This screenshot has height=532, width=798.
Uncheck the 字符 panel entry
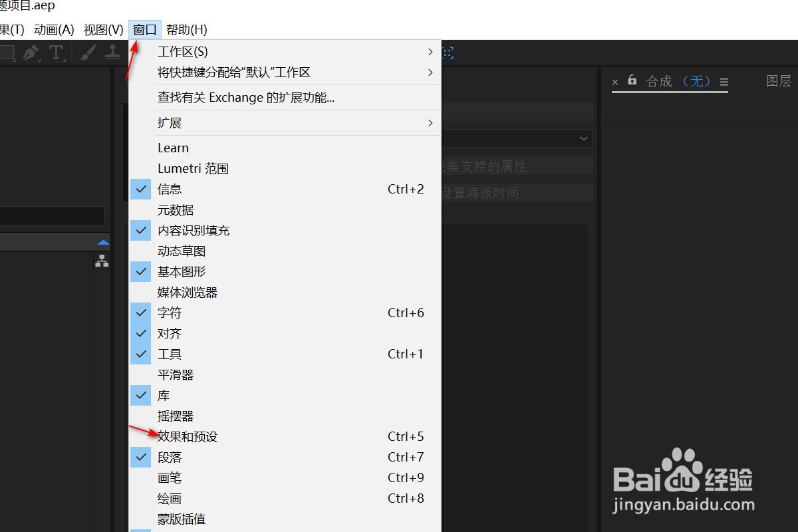285,313
